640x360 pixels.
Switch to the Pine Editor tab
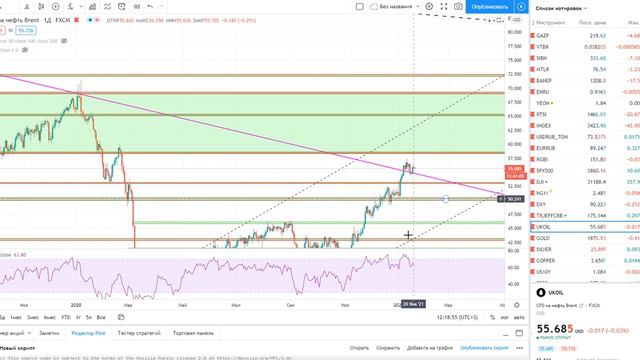88,333
